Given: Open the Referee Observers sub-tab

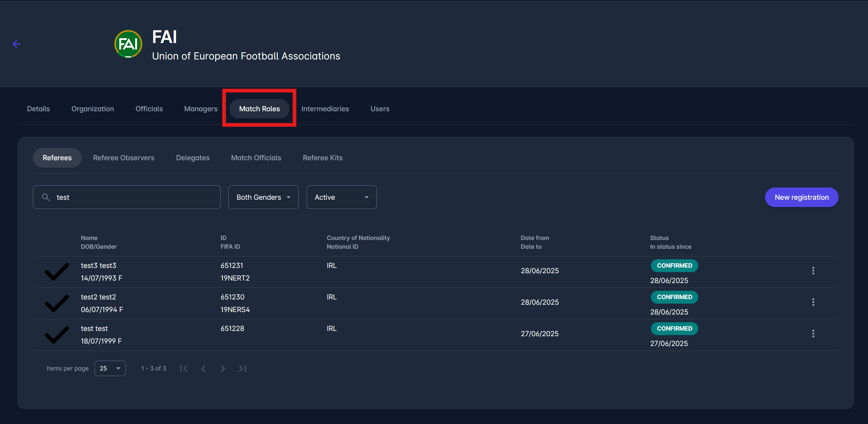Looking at the screenshot, I should click(x=124, y=158).
